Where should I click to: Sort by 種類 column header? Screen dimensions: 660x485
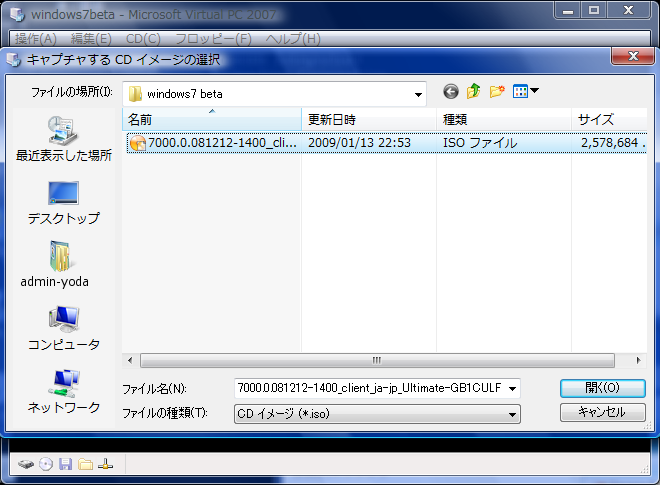click(x=504, y=120)
